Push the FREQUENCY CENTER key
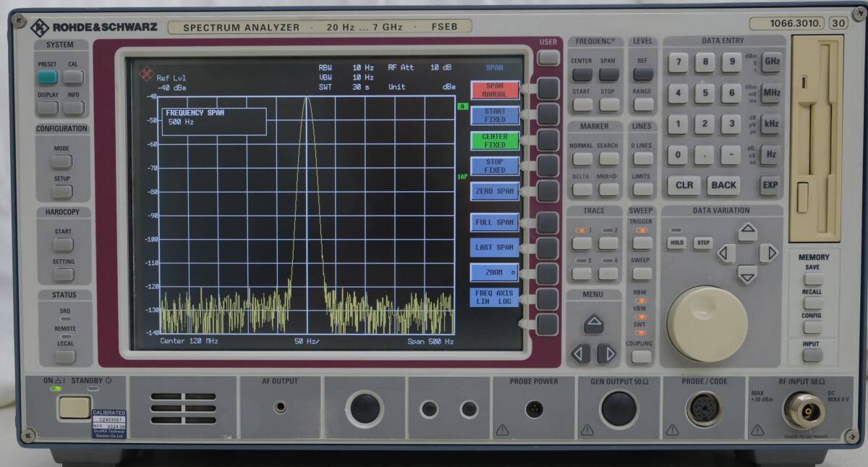The width and height of the screenshot is (868, 467). pos(582,74)
